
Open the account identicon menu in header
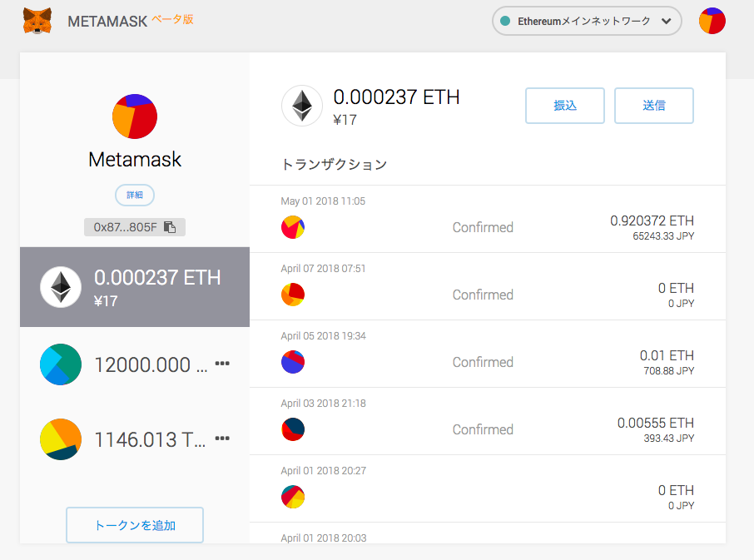712,22
